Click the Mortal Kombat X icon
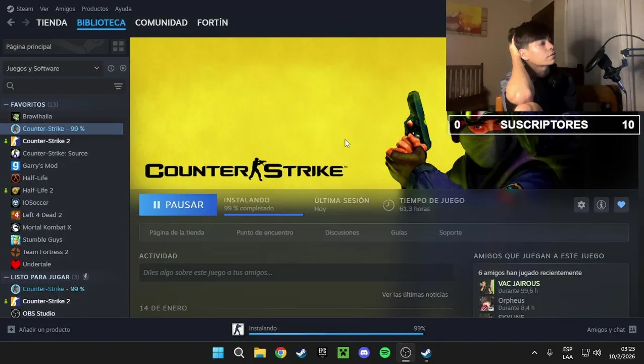Screen dimensions: 644x364 click(x=16, y=227)
